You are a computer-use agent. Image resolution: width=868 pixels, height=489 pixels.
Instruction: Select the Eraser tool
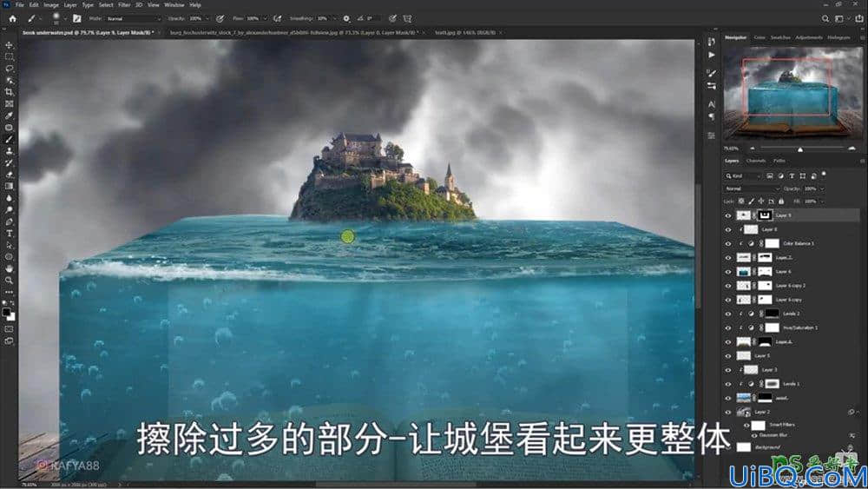(9, 175)
